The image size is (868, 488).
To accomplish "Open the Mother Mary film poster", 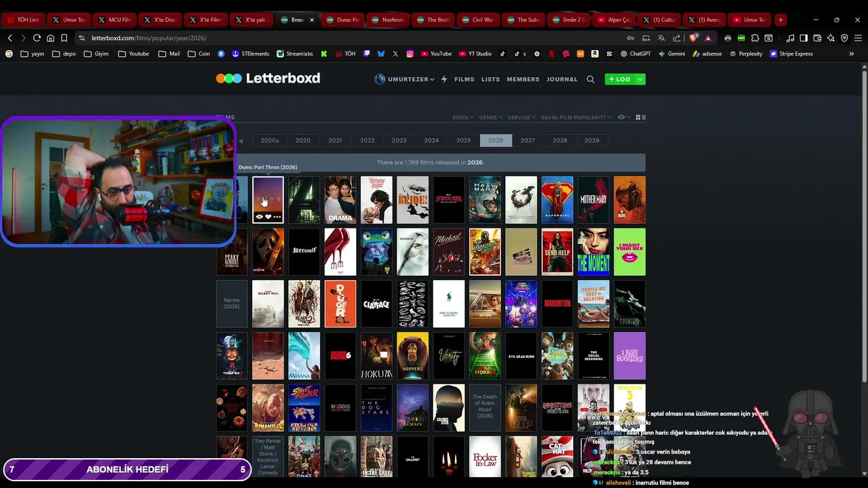I will click(x=593, y=200).
